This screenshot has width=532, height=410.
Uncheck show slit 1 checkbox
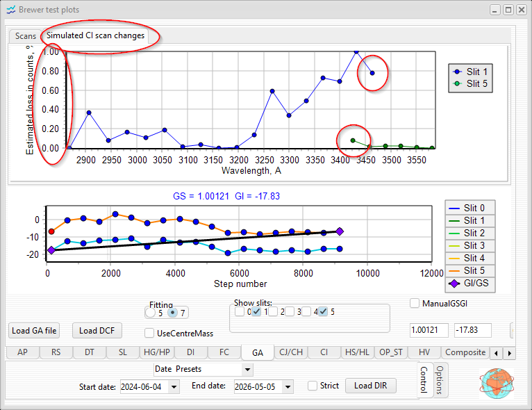pos(256,311)
